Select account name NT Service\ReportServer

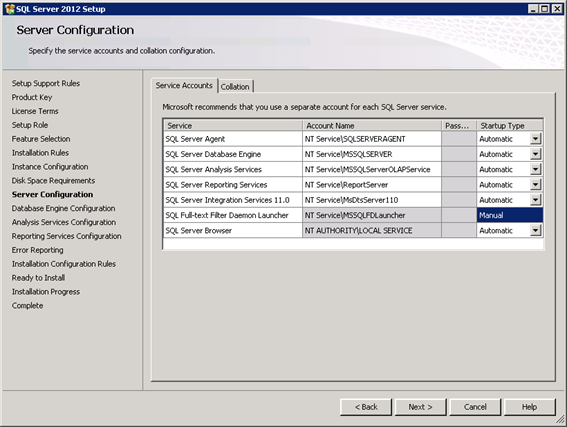[372, 185]
